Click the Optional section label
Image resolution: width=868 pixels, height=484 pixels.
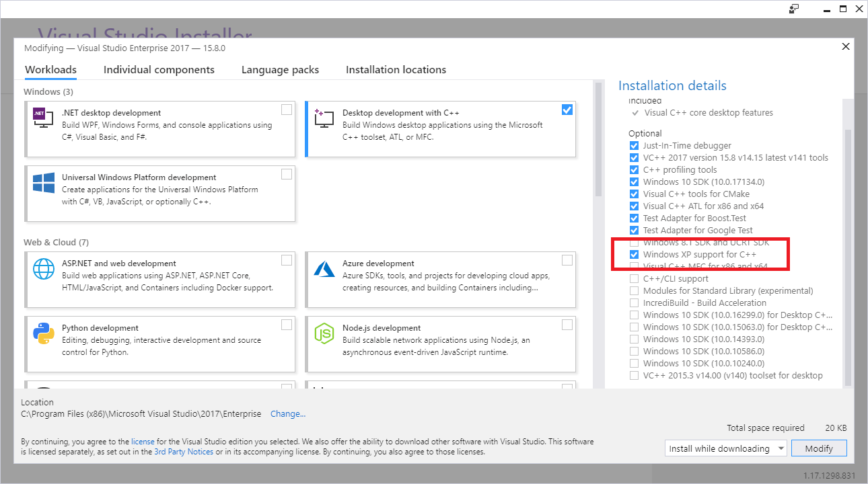point(645,133)
